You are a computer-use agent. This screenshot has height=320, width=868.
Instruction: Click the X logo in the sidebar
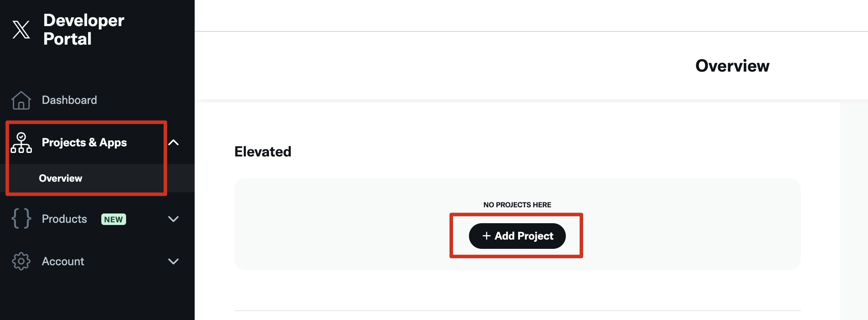21,30
